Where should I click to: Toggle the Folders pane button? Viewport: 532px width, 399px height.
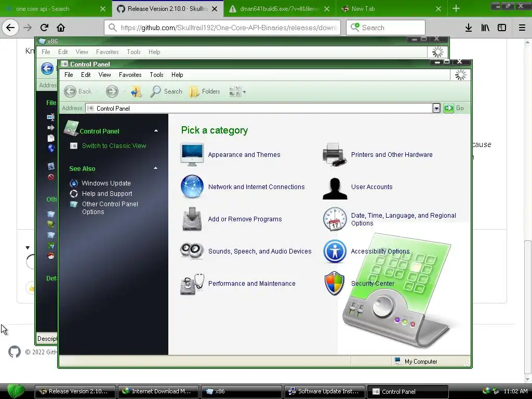(x=205, y=91)
